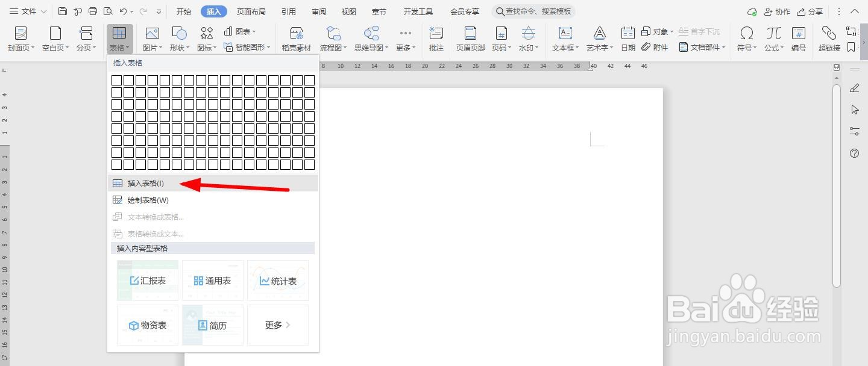Insert a mind map (思维导图)
Image resolution: width=868 pixels, height=366 pixels.
click(x=371, y=39)
